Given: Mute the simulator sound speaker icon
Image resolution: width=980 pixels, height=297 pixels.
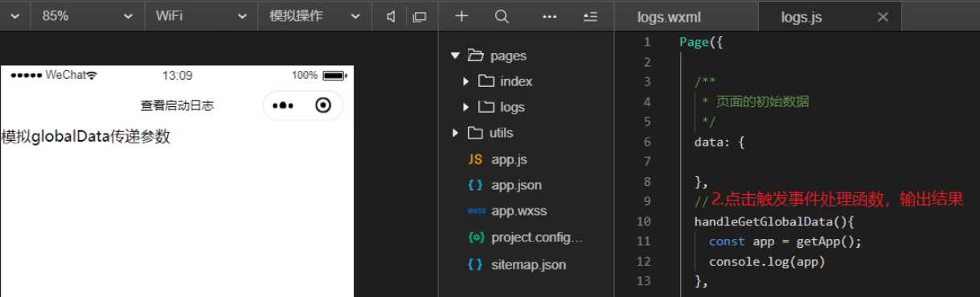Looking at the screenshot, I should (391, 17).
